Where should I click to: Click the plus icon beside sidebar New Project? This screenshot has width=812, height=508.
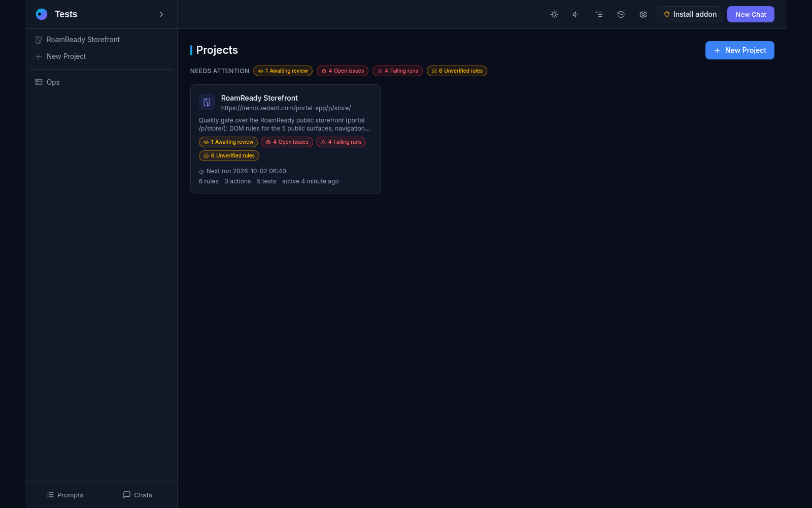click(x=39, y=56)
